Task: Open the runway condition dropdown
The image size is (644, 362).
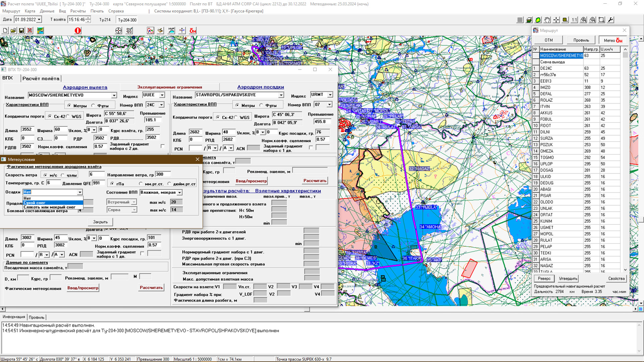Action: pyautogui.click(x=179, y=192)
